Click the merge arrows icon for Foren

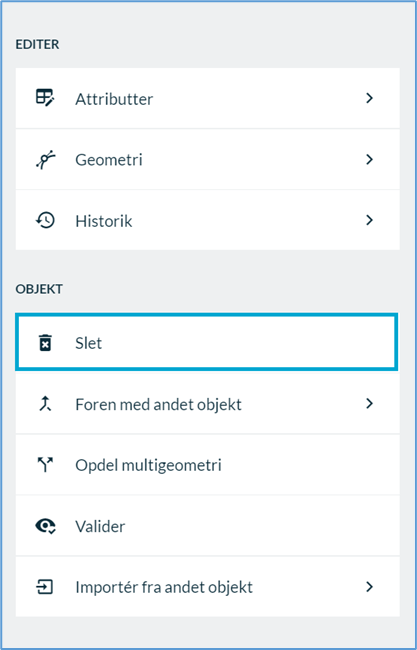(45, 403)
